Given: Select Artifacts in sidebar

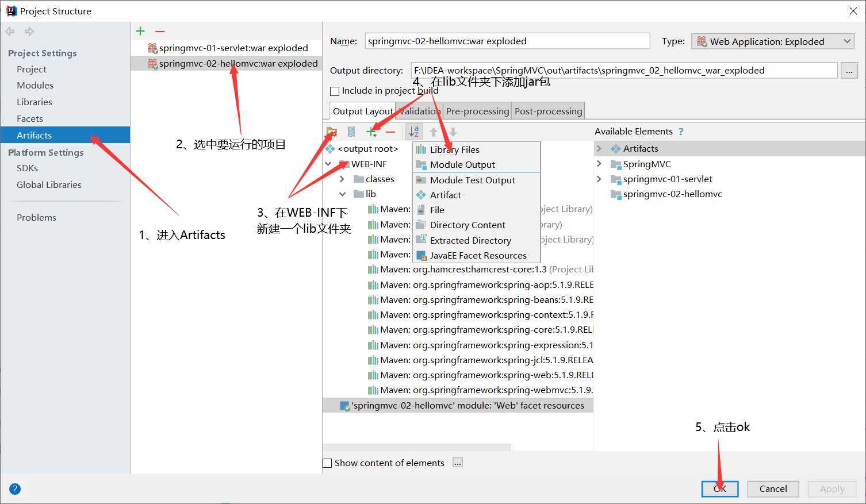Looking at the screenshot, I should (65, 135).
